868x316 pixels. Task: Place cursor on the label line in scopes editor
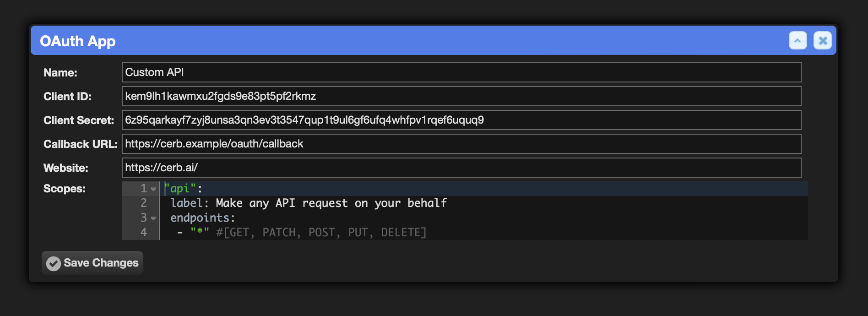309,203
